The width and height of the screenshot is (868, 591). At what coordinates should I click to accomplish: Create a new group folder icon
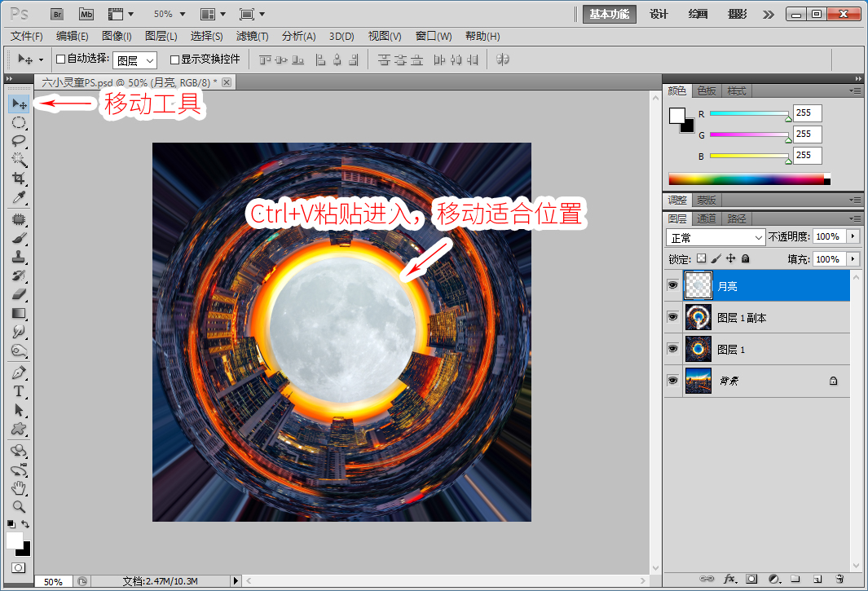point(795,579)
